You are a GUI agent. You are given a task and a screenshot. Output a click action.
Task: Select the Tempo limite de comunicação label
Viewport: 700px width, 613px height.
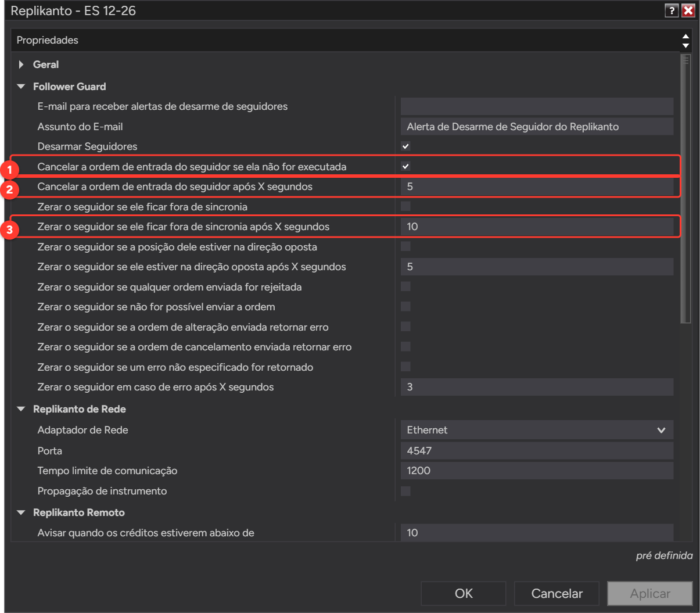tap(107, 471)
